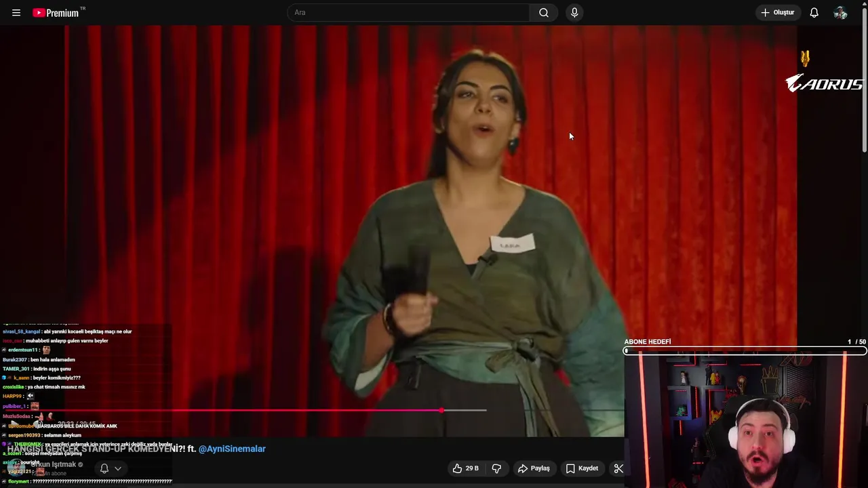The height and width of the screenshot is (488, 868).
Task: Click chat line 'TAMER_301 : indirin aşşa şunu'
Action: pyautogui.click(x=37, y=369)
